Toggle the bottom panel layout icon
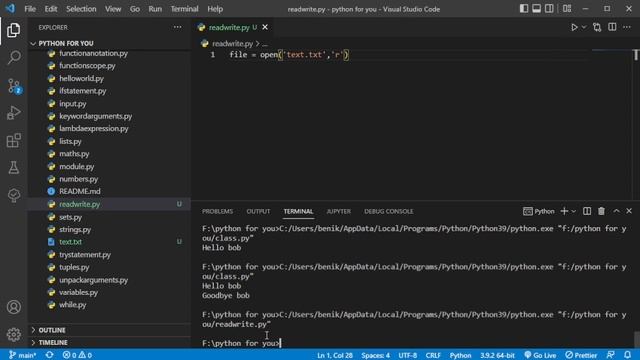This screenshot has height=360, width=640. point(536,9)
